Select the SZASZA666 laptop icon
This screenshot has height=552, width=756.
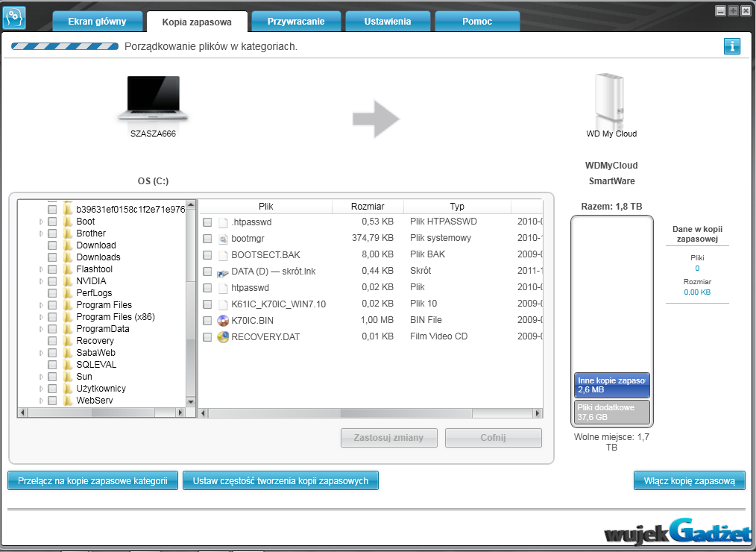pyautogui.click(x=152, y=99)
